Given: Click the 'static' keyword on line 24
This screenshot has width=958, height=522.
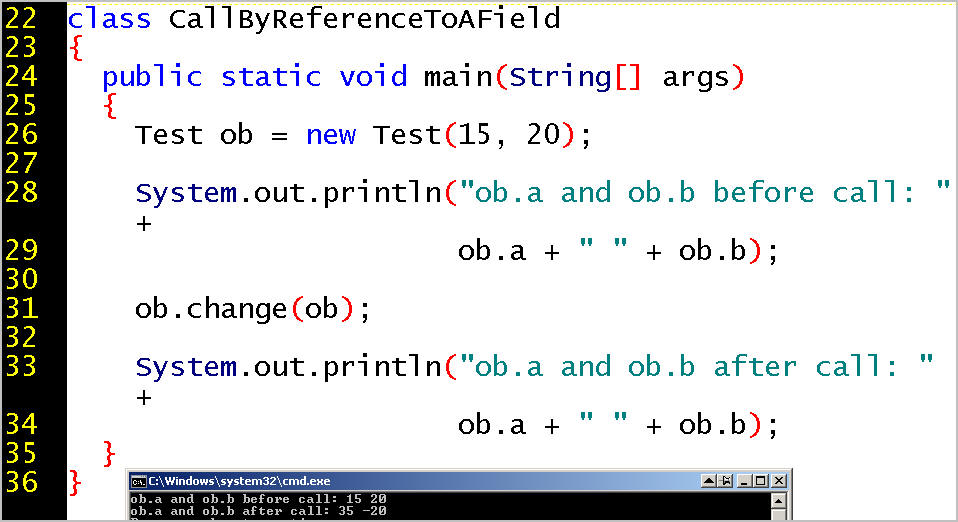Looking at the screenshot, I should [x=271, y=77].
